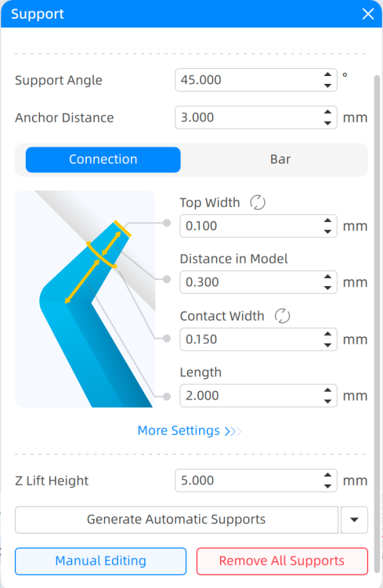The image size is (383, 588).
Task: Expand More Settings link
Action: pyautogui.click(x=190, y=430)
